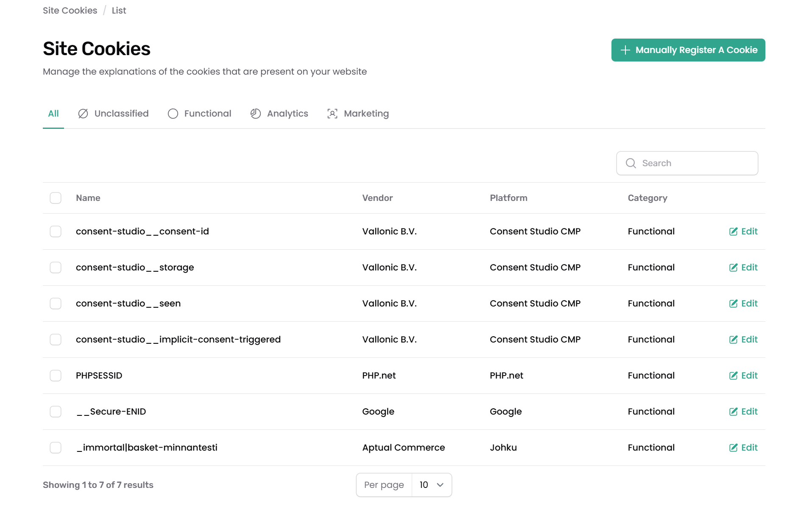Viewport: 787px width, 532px height.
Task: Edit the consent-studio__consent-id cookie
Action: coord(743,231)
